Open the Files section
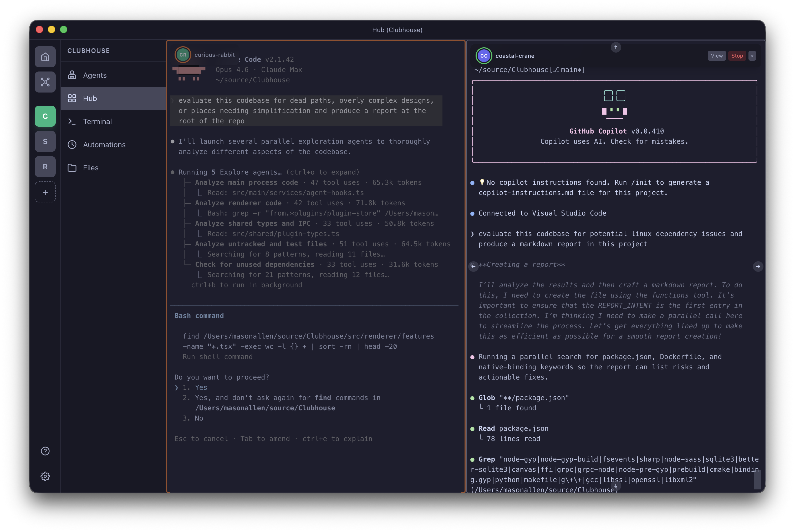The width and height of the screenshot is (795, 532). (91, 167)
